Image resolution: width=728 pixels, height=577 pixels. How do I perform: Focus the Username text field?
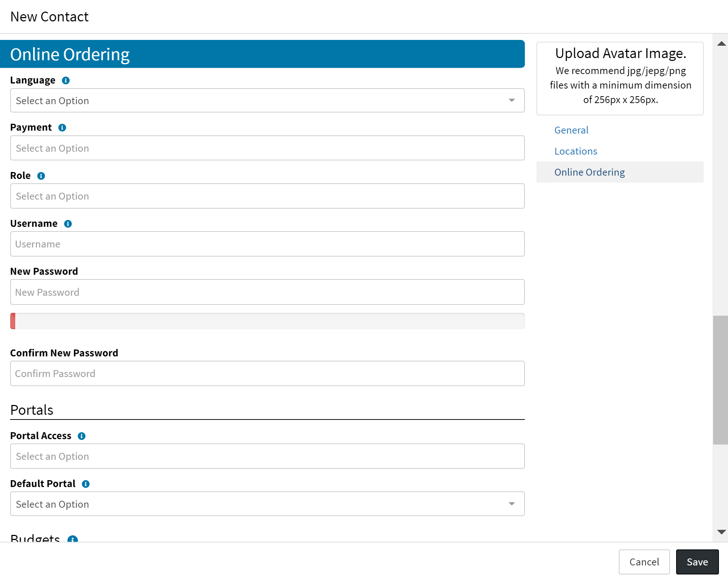click(x=267, y=244)
